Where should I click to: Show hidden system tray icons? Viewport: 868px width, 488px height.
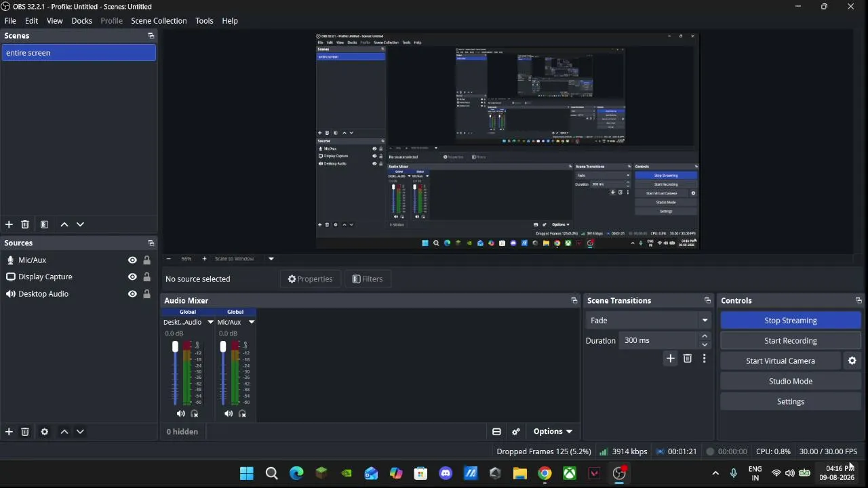(x=715, y=474)
